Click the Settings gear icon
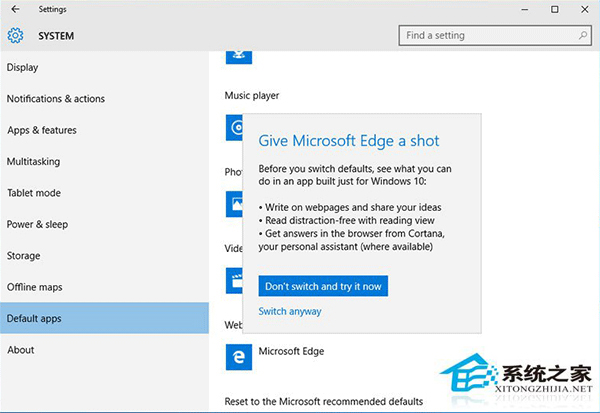Viewport: 600px width, 413px height. 15,36
